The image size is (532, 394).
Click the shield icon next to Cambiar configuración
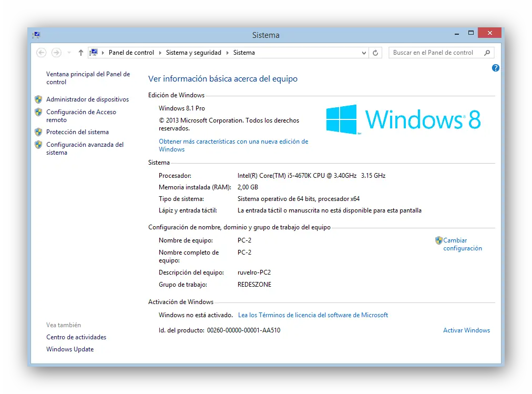[x=439, y=240]
